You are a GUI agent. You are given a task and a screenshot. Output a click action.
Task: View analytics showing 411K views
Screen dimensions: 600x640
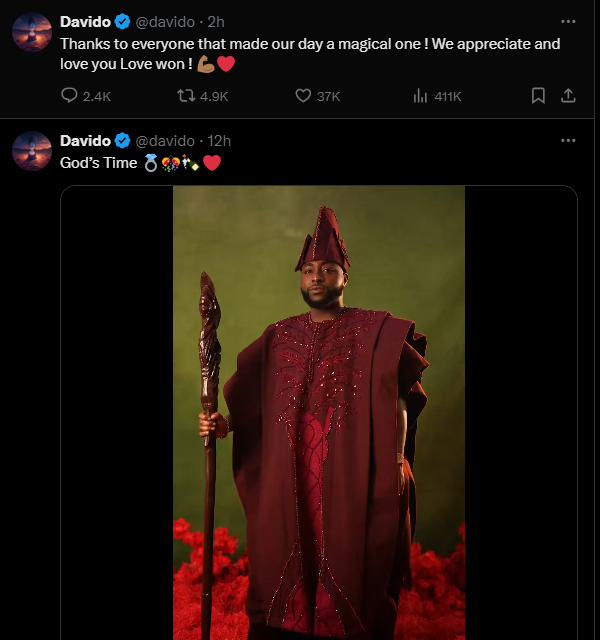click(421, 96)
